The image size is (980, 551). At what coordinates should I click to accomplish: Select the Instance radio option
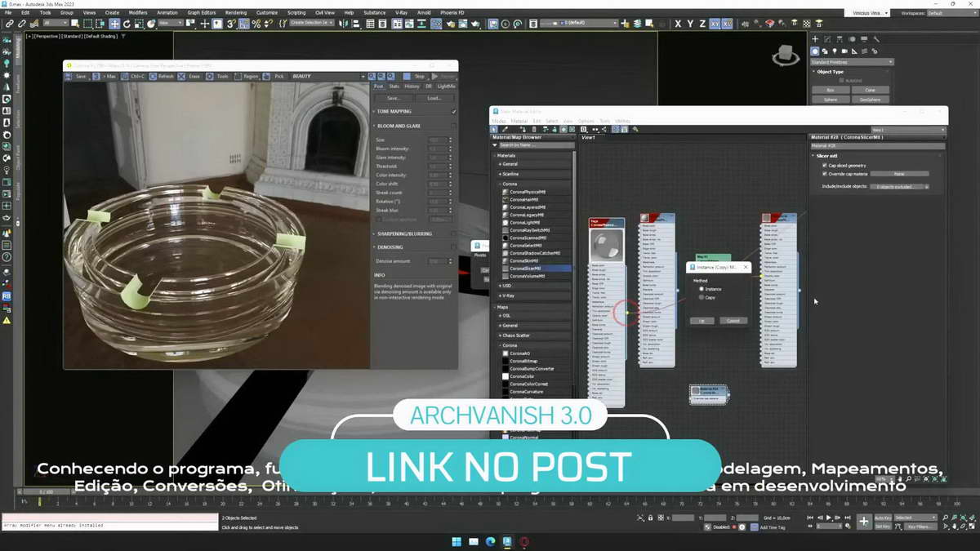pyautogui.click(x=701, y=289)
